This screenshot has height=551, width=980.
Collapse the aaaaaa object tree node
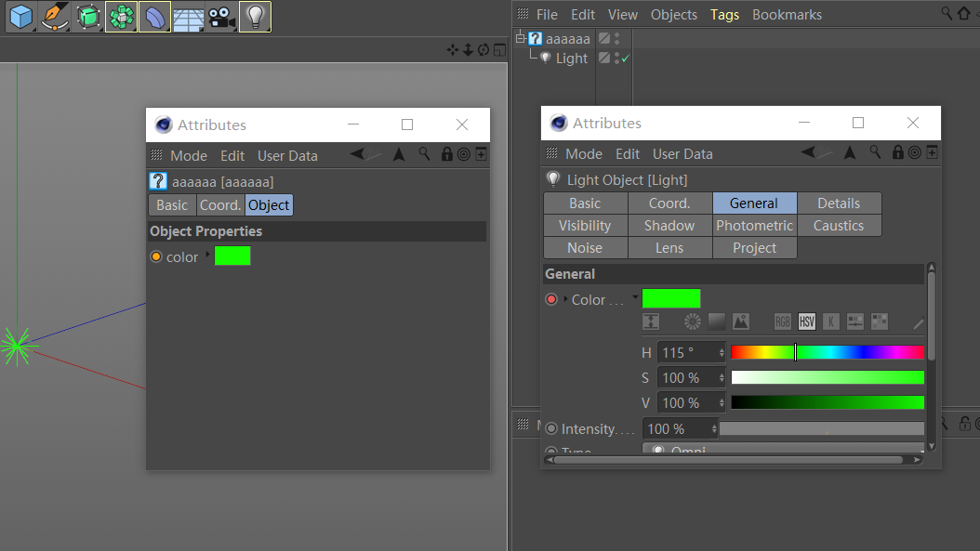521,38
